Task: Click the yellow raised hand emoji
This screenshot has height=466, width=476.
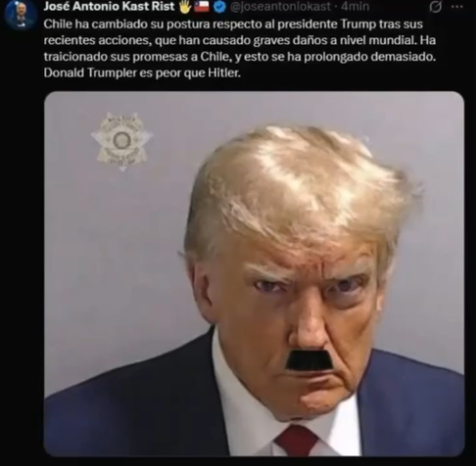Action: (x=185, y=7)
